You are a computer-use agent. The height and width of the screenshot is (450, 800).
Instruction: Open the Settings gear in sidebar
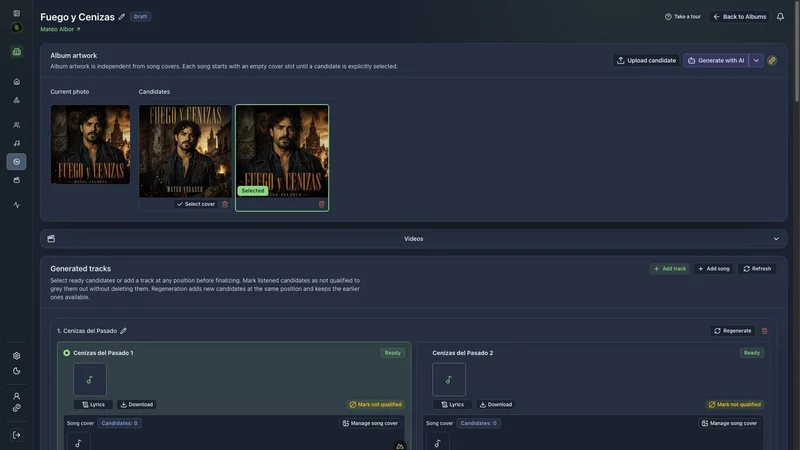(16, 356)
